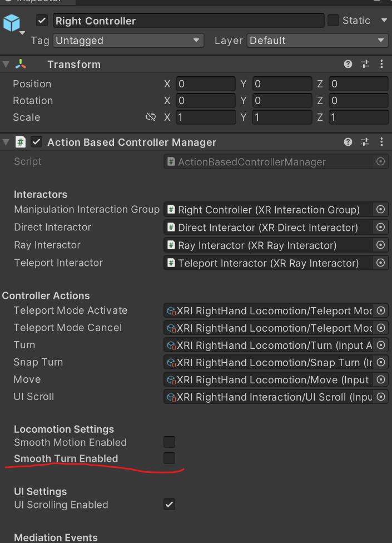Open Transform presets icon
392x543 pixels.
[x=365, y=65]
